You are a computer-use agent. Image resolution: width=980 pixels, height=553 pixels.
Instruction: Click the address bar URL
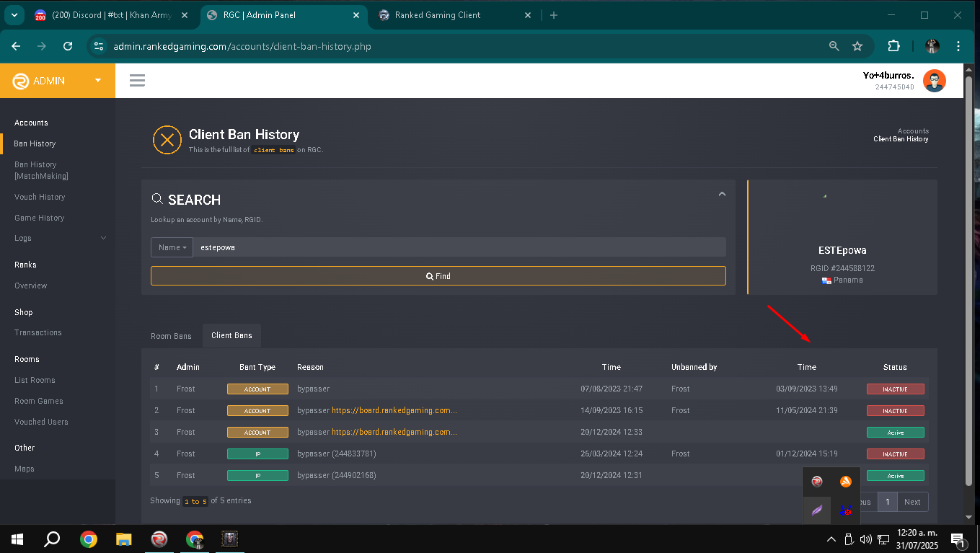click(x=242, y=46)
